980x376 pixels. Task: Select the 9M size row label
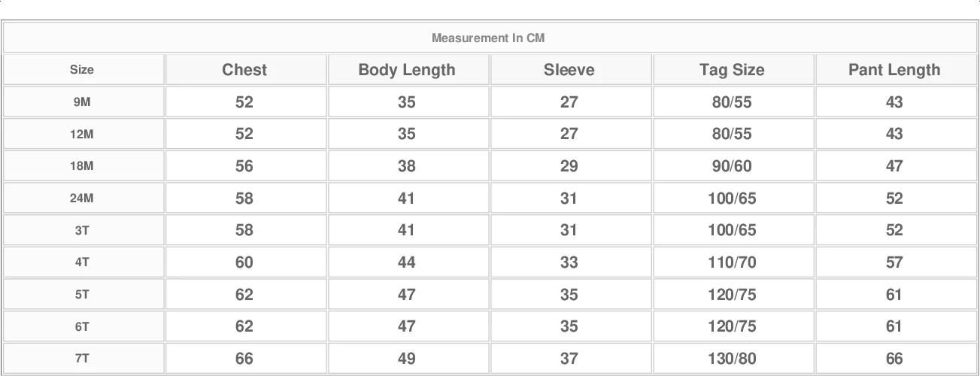click(82, 102)
